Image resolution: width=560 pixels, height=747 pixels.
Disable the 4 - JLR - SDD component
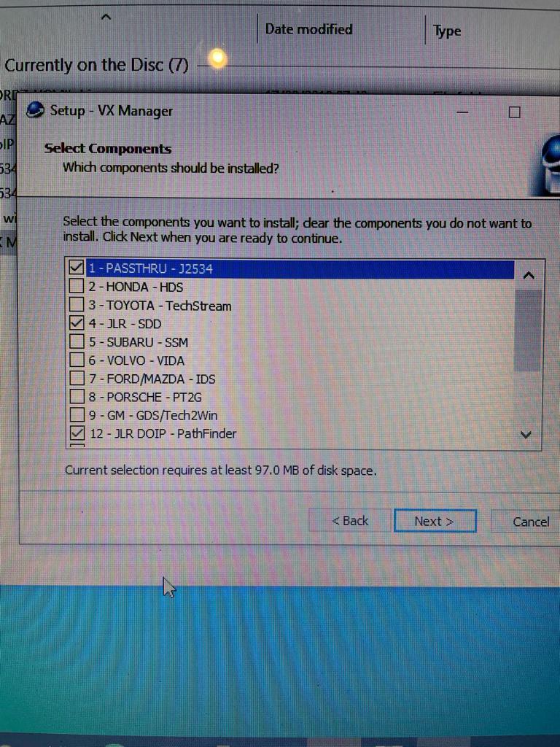[77, 323]
